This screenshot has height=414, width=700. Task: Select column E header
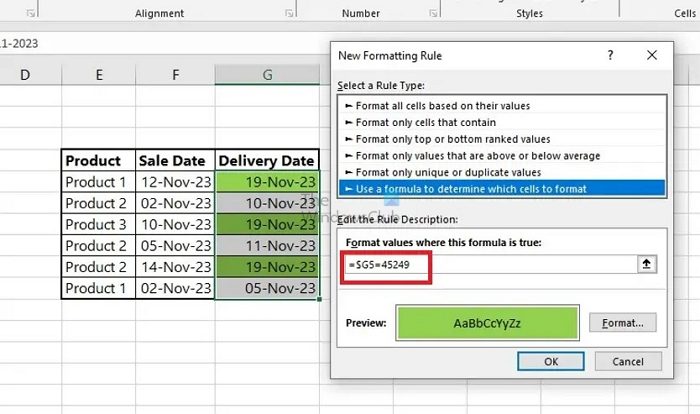point(99,75)
